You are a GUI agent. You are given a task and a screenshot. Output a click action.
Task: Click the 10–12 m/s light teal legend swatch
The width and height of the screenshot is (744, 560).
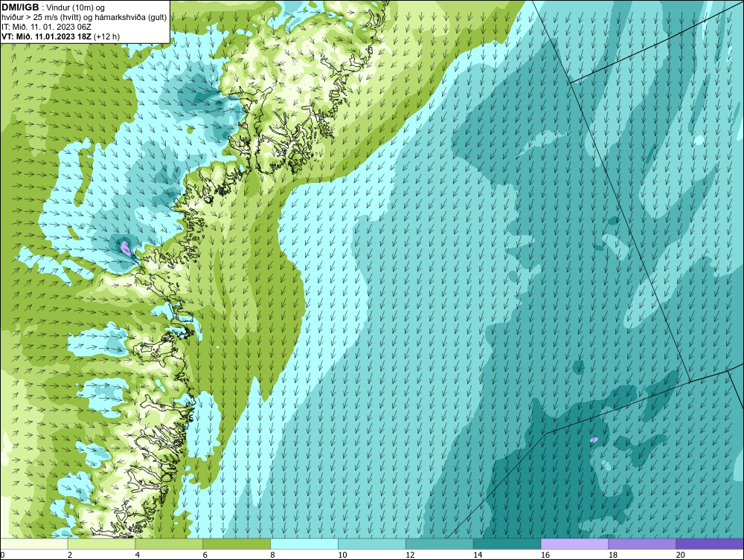tap(372, 544)
